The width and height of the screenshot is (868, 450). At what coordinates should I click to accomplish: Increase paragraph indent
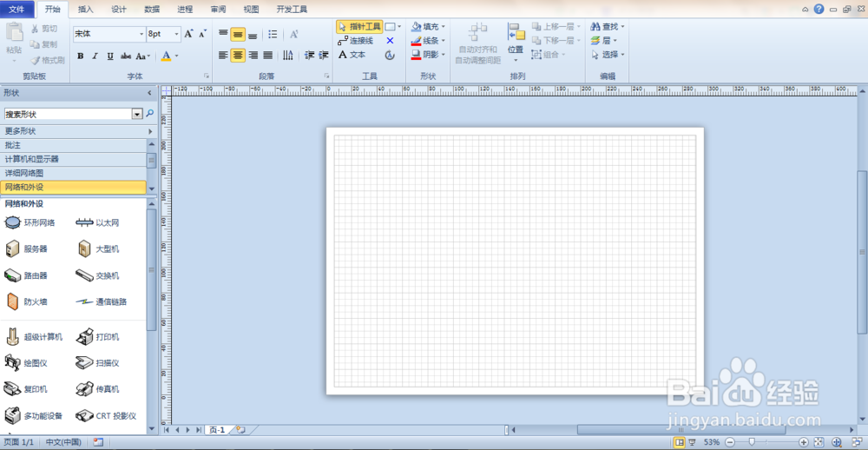point(324,55)
